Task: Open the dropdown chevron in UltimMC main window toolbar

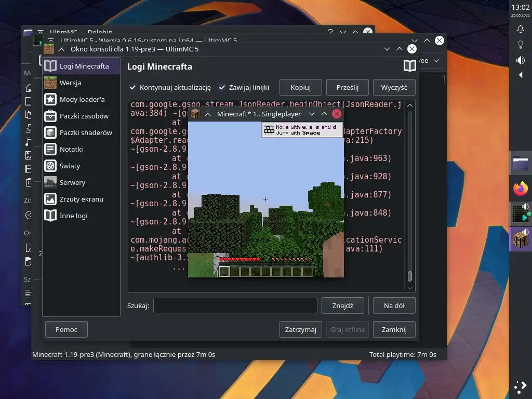Action: [x=436, y=61]
